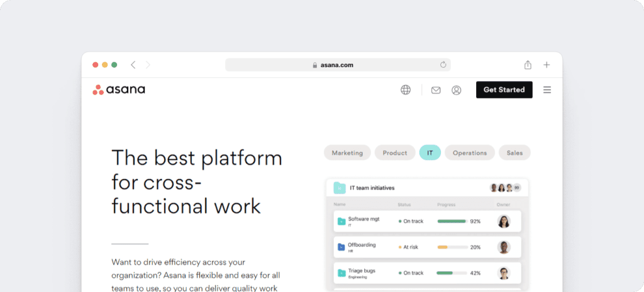Screen dimensions: 644x292
Task: Open the Software mgt project name
Action: pos(364,219)
